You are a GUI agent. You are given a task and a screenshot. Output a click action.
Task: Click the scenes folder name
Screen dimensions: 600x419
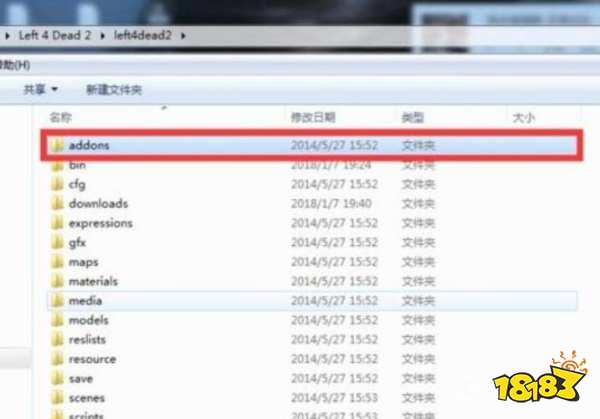[x=87, y=398]
